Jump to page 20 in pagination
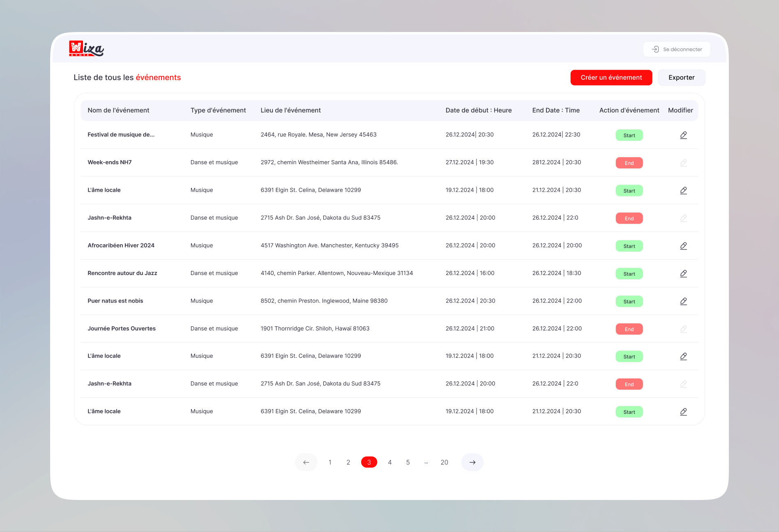 tap(444, 462)
